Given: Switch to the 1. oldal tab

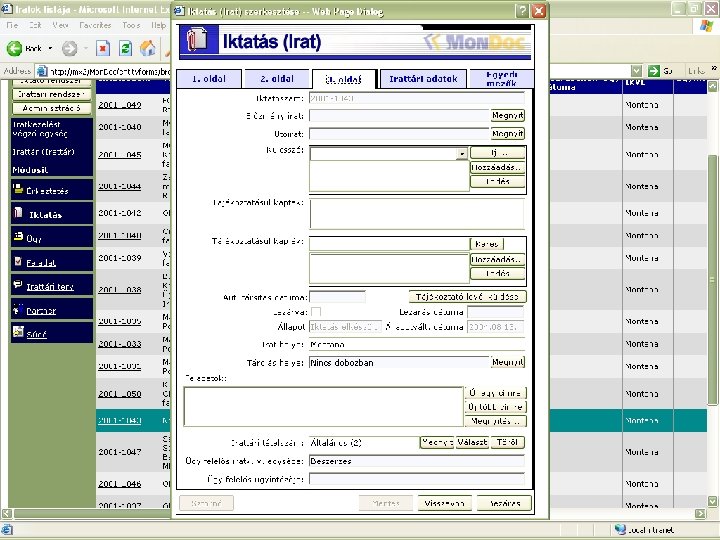Looking at the screenshot, I should coord(209,79).
